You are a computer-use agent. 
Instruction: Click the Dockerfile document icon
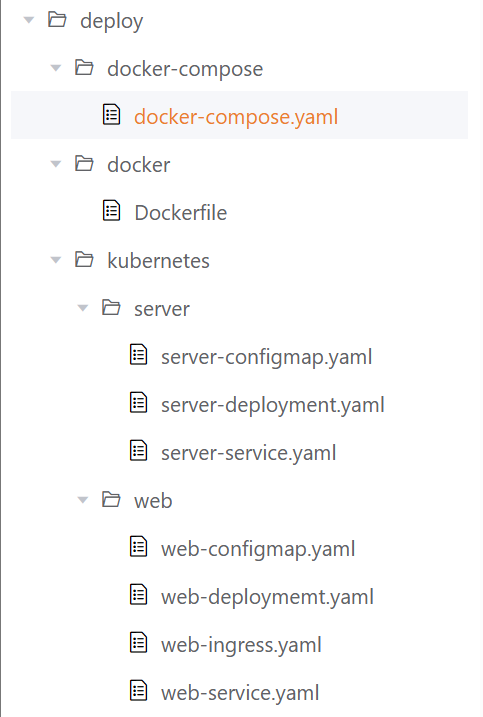[111, 211]
